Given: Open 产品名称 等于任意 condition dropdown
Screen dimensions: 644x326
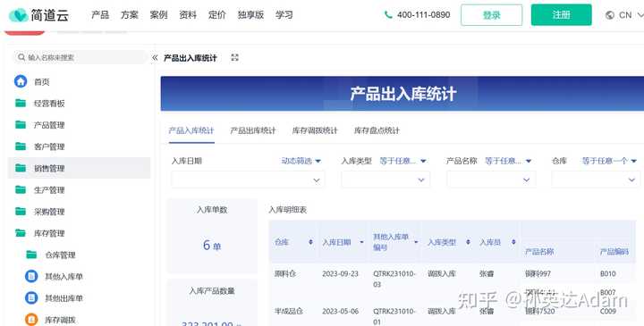Looking at the screenshot, I should pos(508,161).
